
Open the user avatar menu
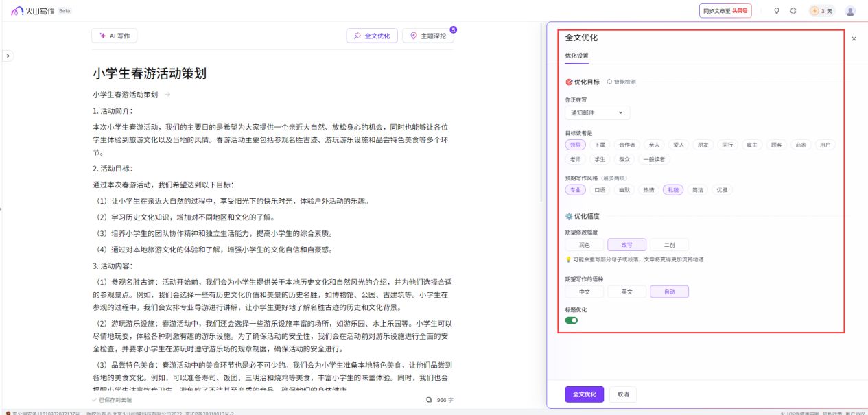point(851,11)
